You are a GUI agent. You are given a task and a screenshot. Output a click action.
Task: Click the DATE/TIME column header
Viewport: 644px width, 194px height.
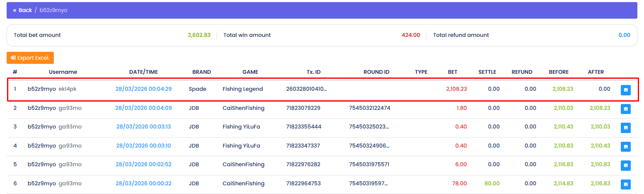[143, 72]
